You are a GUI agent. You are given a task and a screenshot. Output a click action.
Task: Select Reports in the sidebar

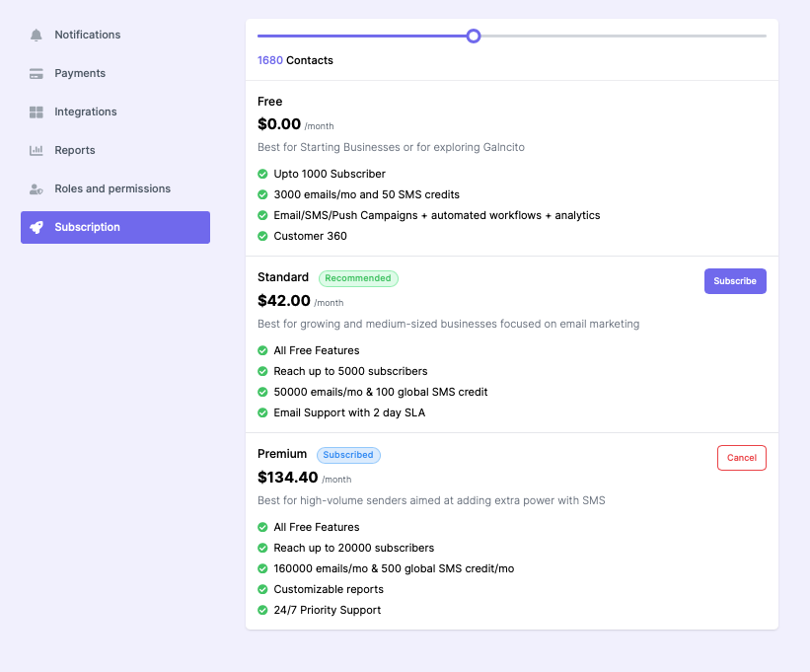(x=115, y=150)
